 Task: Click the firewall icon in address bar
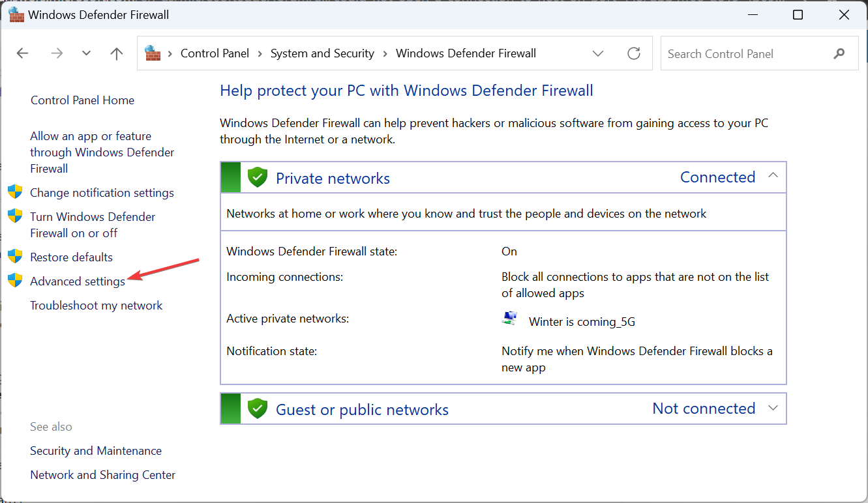click(153, 53)
